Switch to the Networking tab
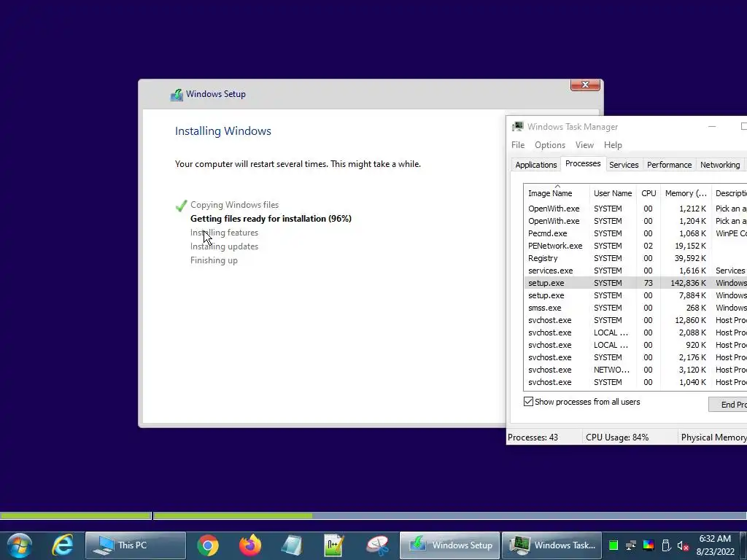 click(720, 165)
